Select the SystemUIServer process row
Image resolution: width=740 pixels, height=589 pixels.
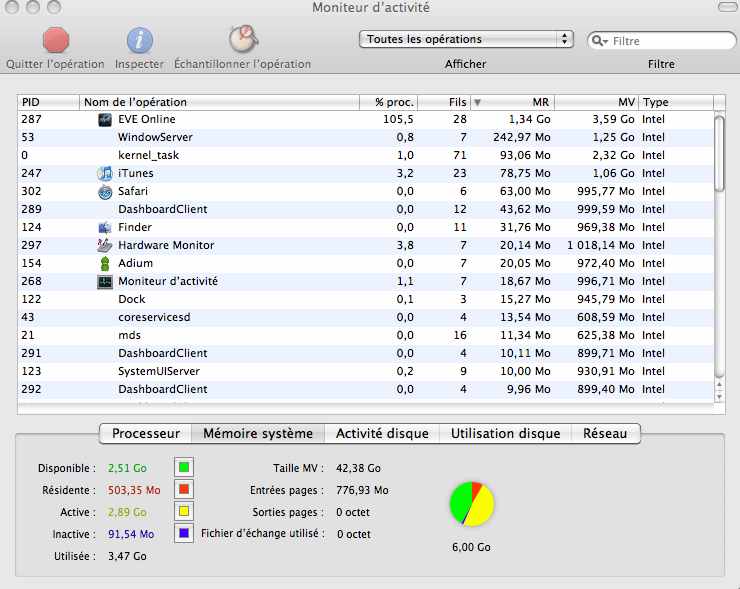[x=366, y=371]
